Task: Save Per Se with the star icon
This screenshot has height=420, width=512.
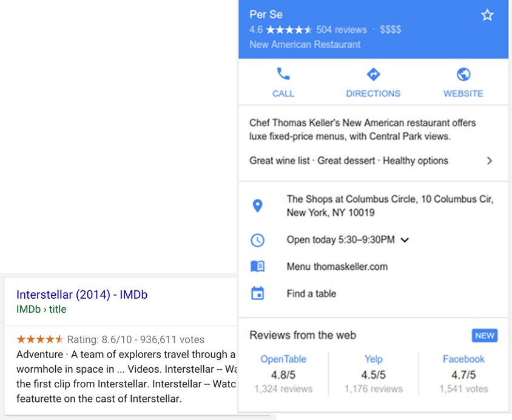Action: click(487, 15)
